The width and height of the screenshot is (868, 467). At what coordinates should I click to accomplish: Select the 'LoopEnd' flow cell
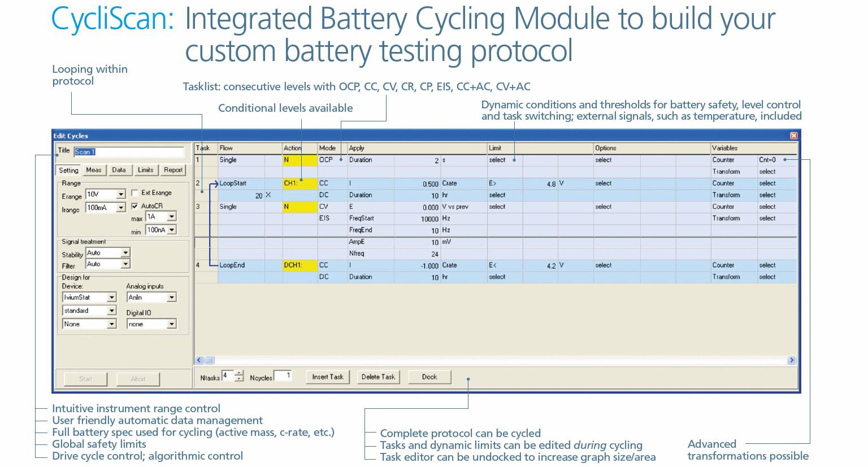[242, 265]
